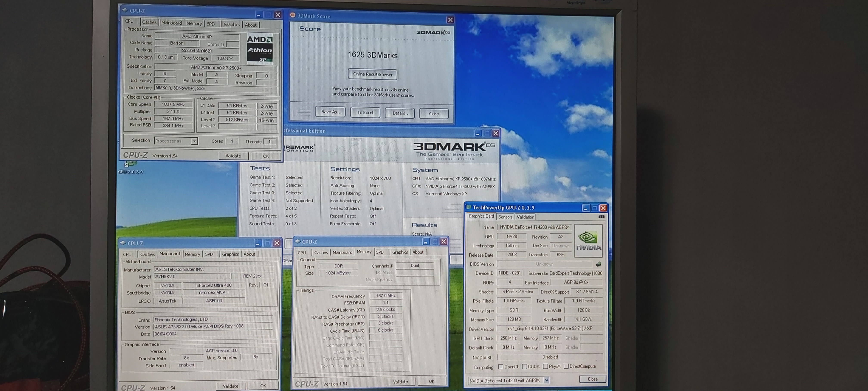Image resolution: width=868 pixels, height=391 pixels.
Task: Open Memory tab in Mainboard CPU-Z window
Action: (192, 254)
